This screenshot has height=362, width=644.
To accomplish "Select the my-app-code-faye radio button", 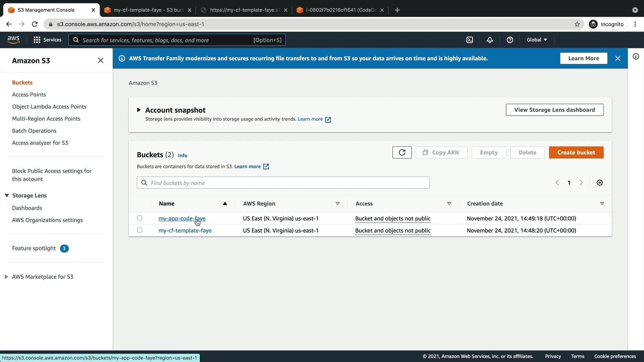I will (x=140, y=218).
